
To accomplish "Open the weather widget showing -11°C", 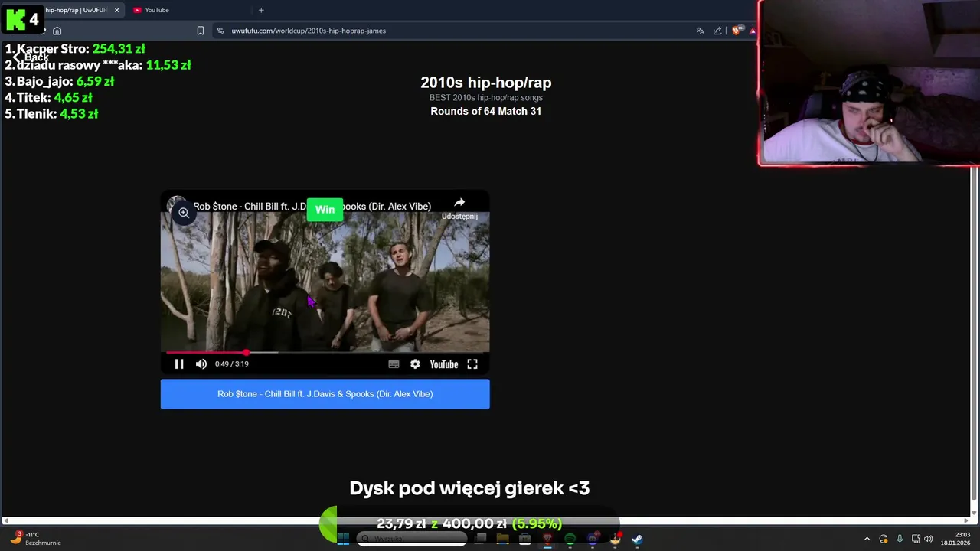I will coord(35,539).
